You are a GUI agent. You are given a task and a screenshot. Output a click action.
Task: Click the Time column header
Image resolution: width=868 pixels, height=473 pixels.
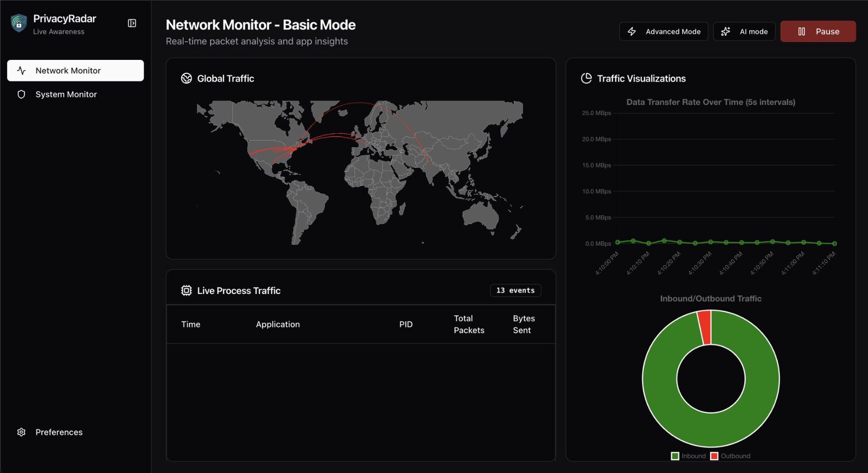coord(190,324)
